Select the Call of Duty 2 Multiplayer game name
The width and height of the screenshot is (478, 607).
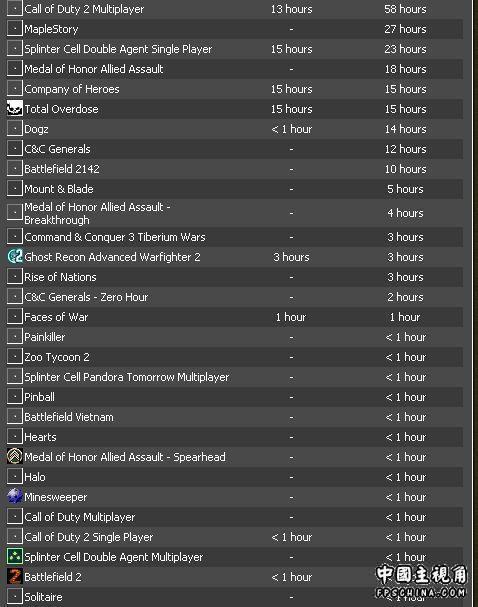(84, 9)
